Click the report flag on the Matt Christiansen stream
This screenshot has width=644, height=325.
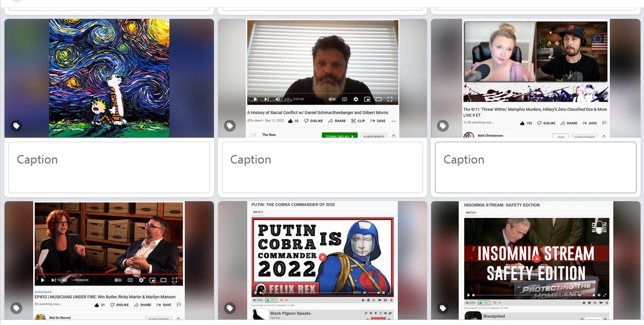[604, 123]
